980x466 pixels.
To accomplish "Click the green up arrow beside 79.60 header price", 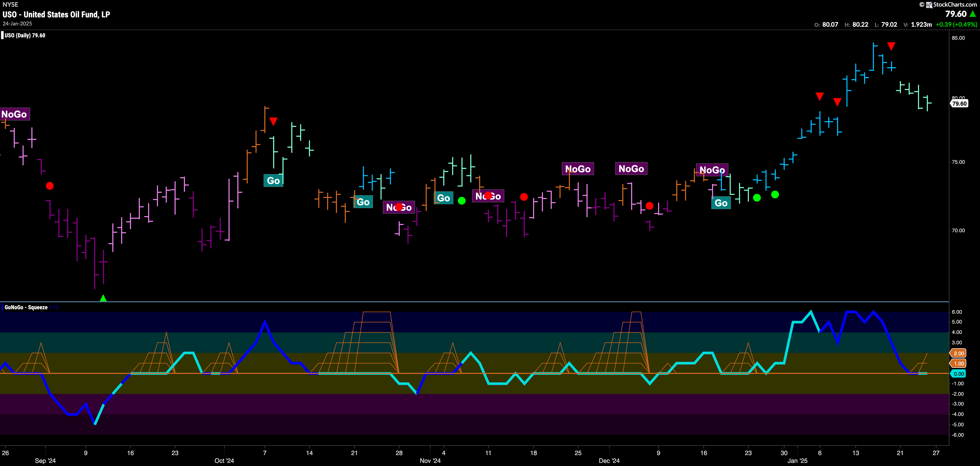I will (973, 14).
